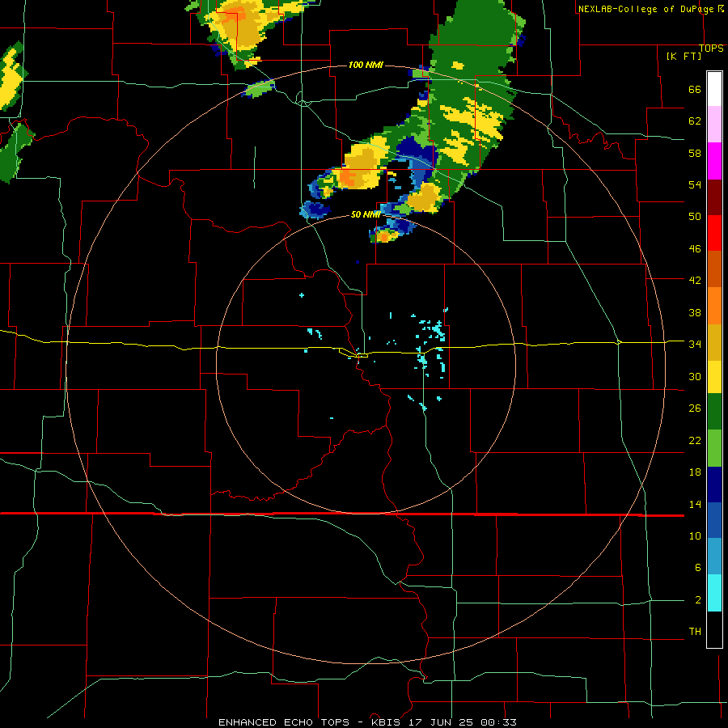Click the legend value '54'
This screenshot has width=728, height=728.
(695, 184)
